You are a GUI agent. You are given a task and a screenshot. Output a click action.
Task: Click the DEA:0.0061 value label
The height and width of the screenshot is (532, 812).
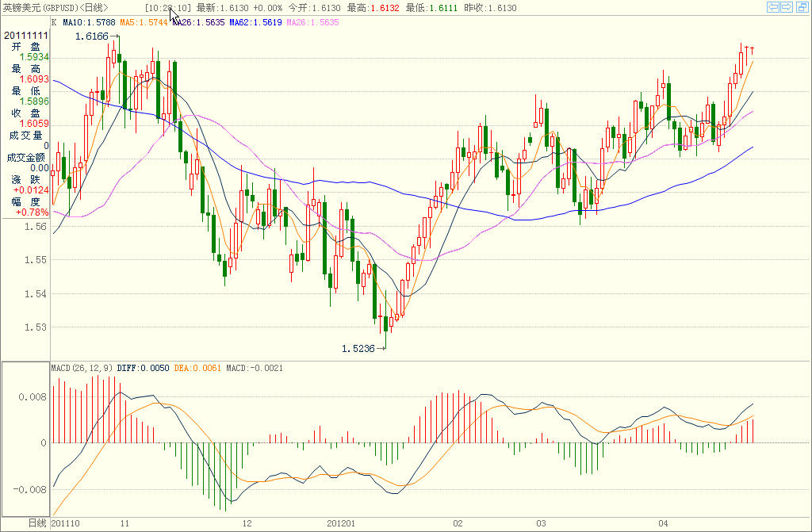(197, 368)
